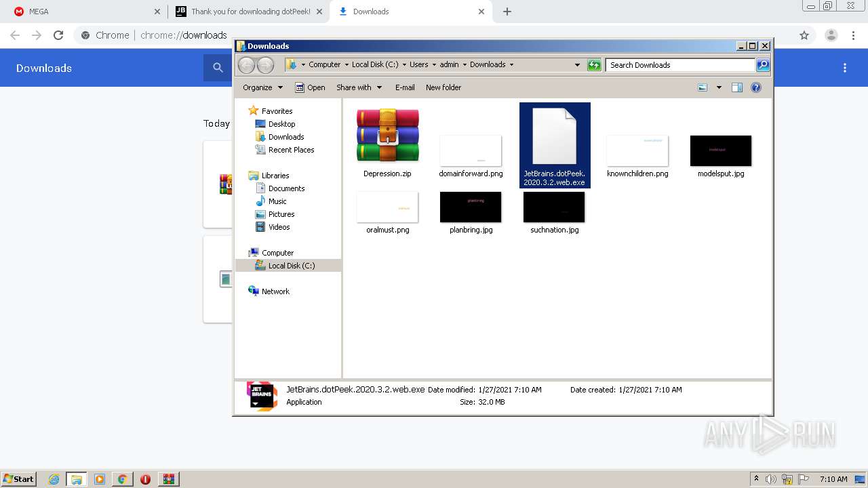
Task: Click Users in the address breadcrumb
Action: point(418,65)
